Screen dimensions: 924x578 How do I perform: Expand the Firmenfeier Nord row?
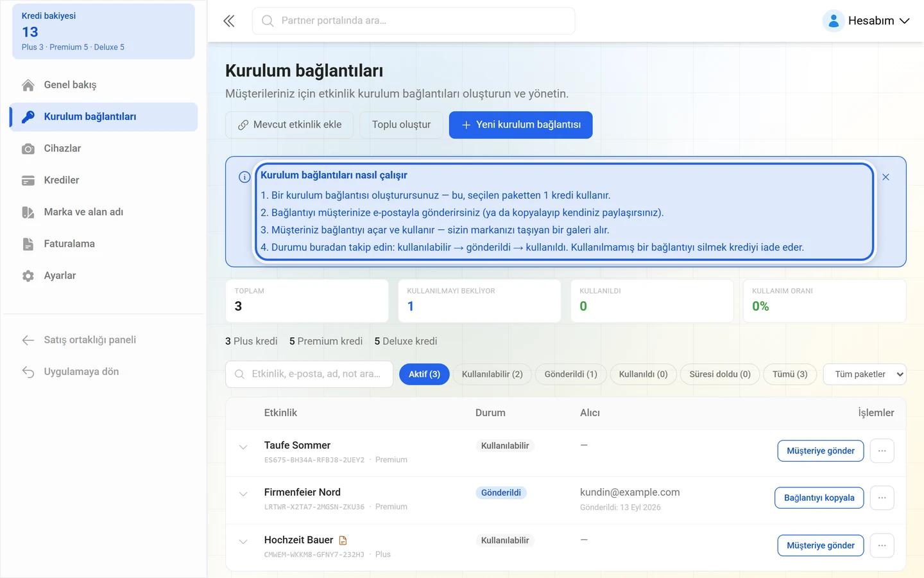[x=243, y=494]
